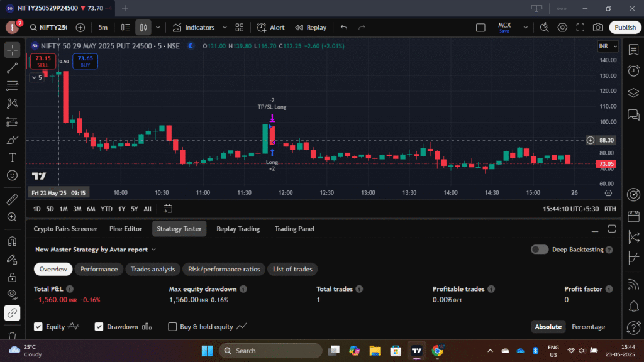
Task: Collapse the indicator legend showing 5
Action: tap(36, 77)
